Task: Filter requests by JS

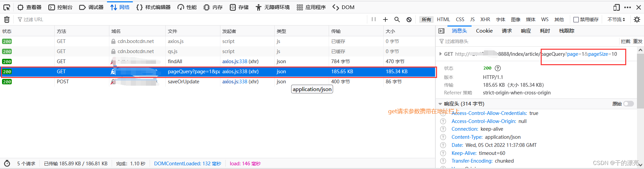Action: (x=472, y=19)
